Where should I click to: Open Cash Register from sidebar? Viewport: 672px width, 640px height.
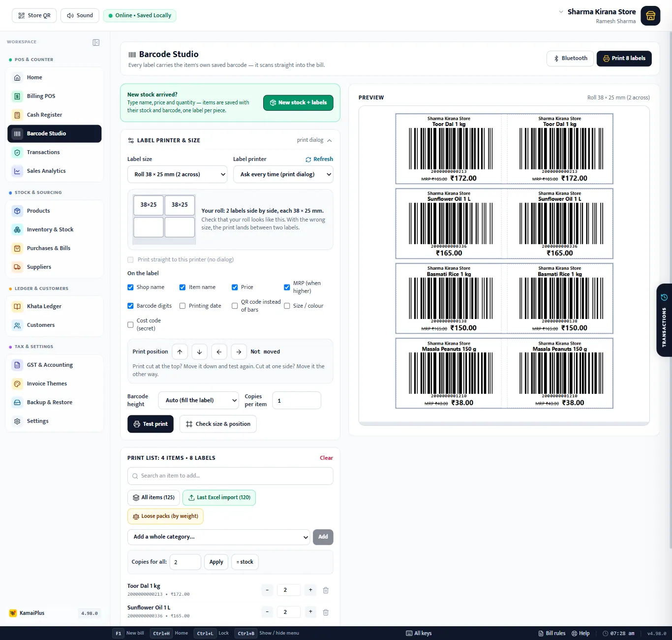pos(55,115)
